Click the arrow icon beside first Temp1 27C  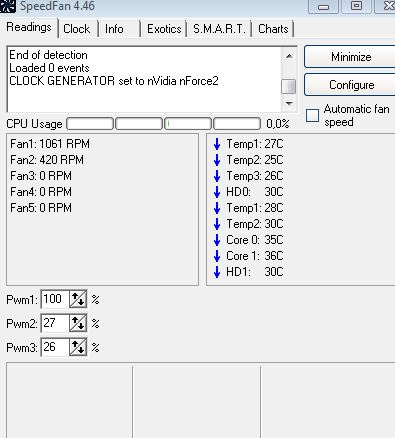[217, 144]
